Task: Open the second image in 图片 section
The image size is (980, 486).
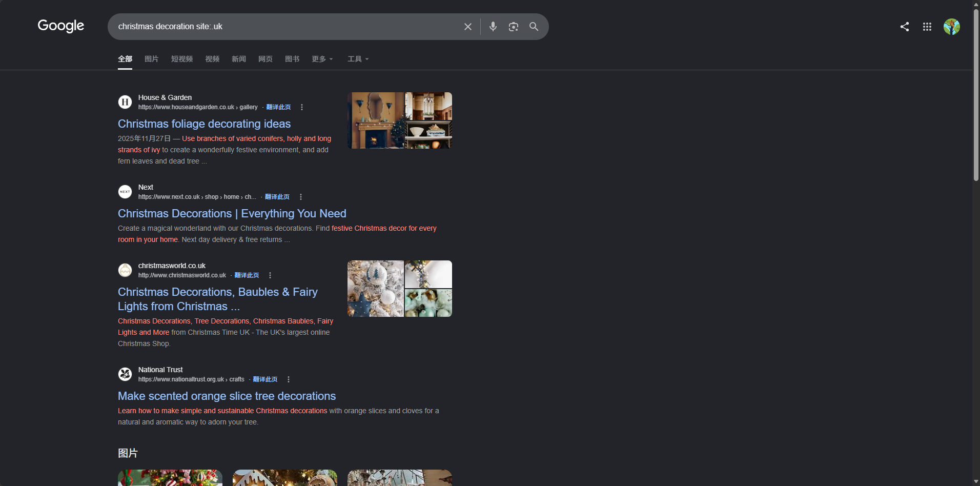Action: point(285,478)
